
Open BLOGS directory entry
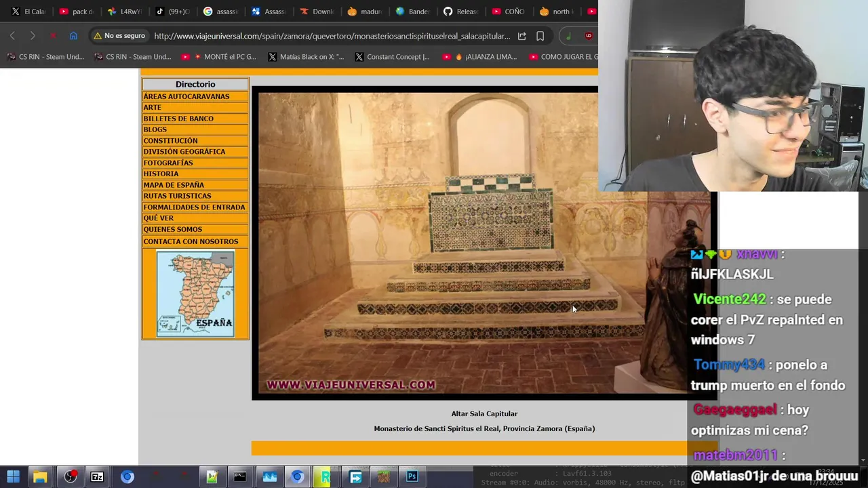pyautogui.click(x=195, y=129)
